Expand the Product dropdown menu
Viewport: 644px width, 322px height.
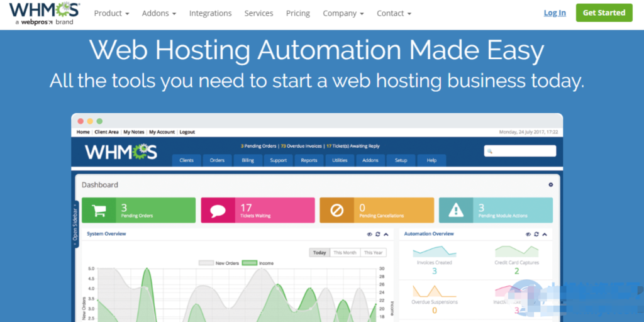pos(111,13)
